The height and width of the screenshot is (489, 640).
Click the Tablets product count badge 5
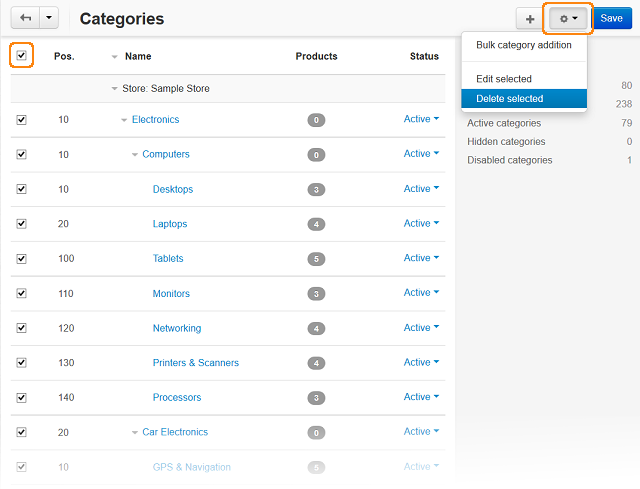coord(316,259)
